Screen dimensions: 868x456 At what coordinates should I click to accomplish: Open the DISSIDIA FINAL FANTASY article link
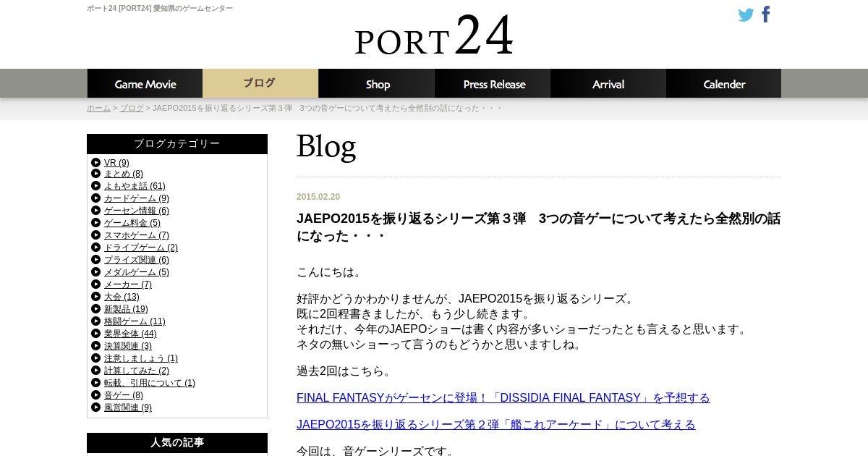[x=503, y=398]
